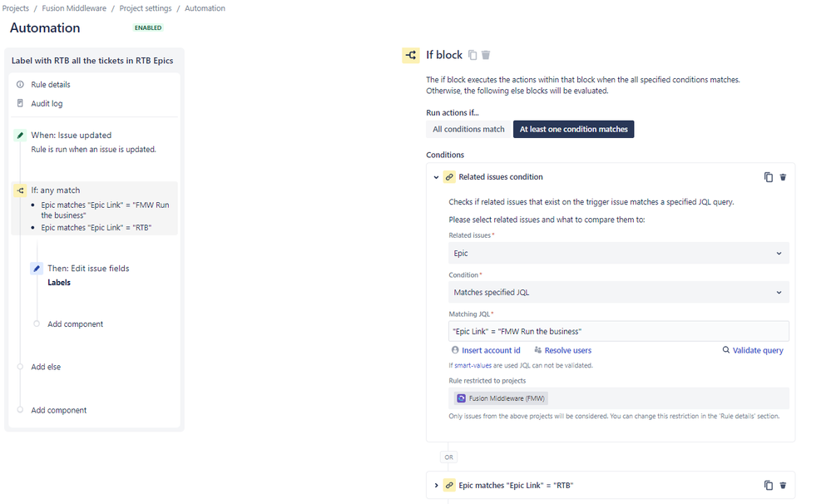Click the Labels text under Edit issue fields

point(59,283)
